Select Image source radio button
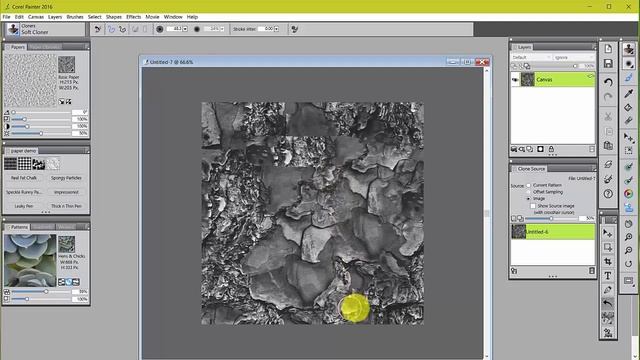The height and width of the screenshot is (360, 640). pos(529,198)
